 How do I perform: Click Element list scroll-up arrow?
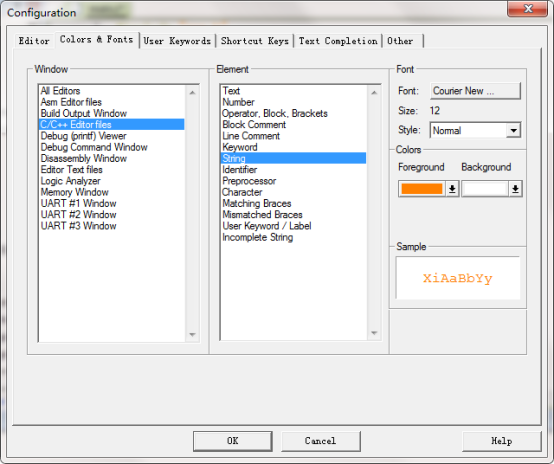point(374,93)
